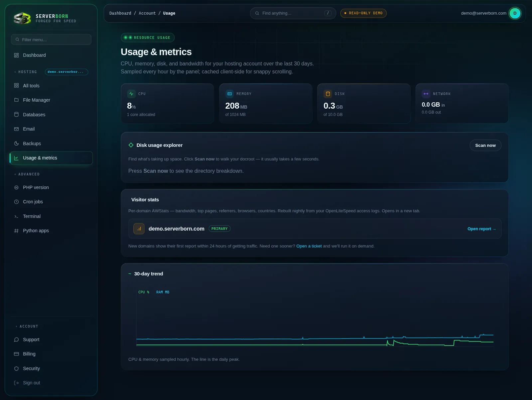This screenshot has width=532, height=400.
Task: Click the AWStats bar chart icon
Action: 139,229
